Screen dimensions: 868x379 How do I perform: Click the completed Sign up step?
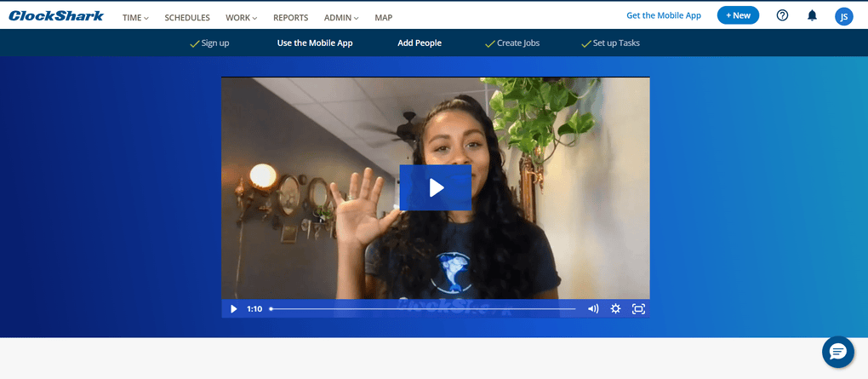click(x=209, y=43)
